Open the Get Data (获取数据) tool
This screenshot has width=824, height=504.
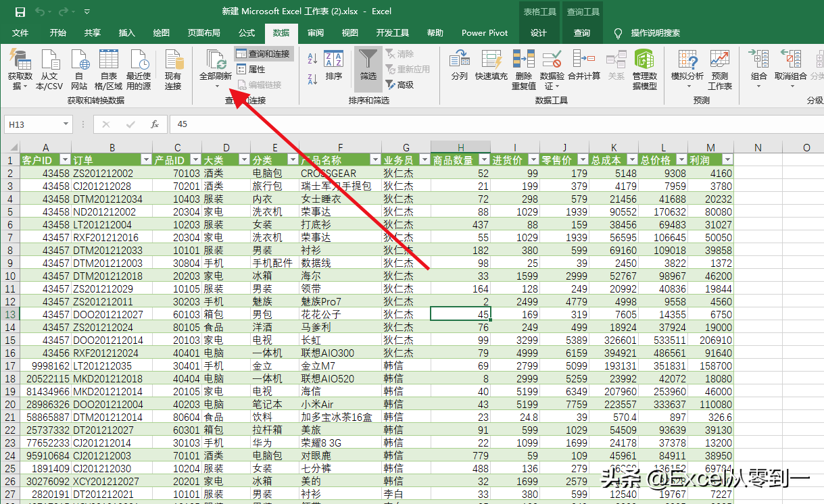click(x=20, y=71)
